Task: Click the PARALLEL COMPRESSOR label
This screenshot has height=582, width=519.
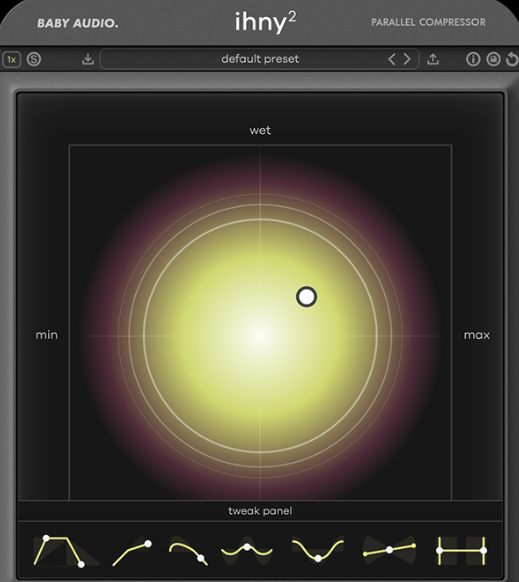Action: point(428,22)
